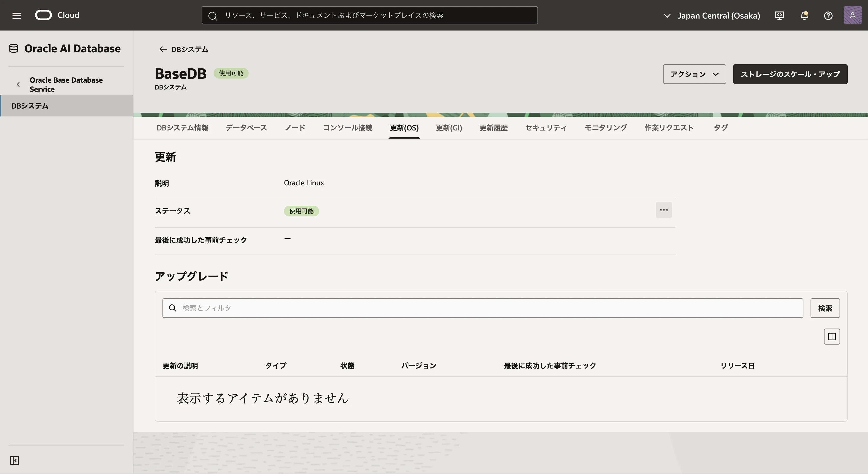Focus the global resource search field

(x=370, y=16)
